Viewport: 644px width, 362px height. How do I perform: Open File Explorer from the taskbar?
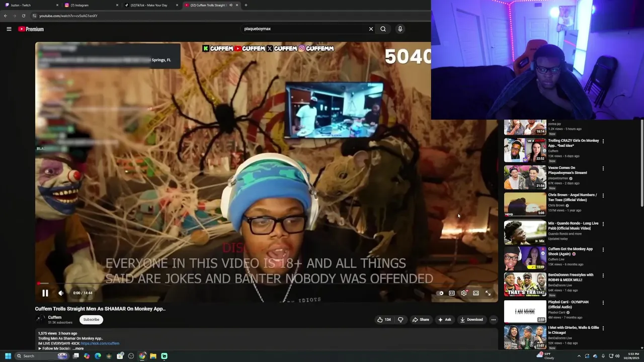tap(153, 356)
